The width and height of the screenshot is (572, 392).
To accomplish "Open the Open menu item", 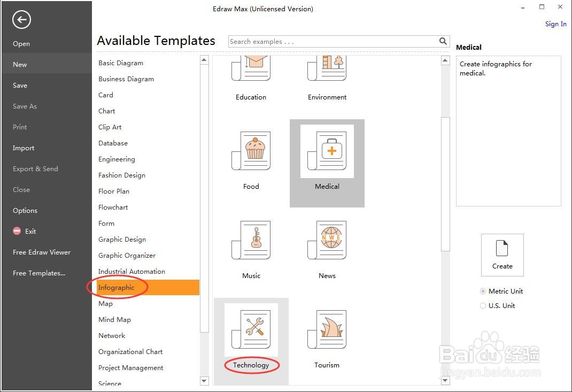I will point(21,44).
